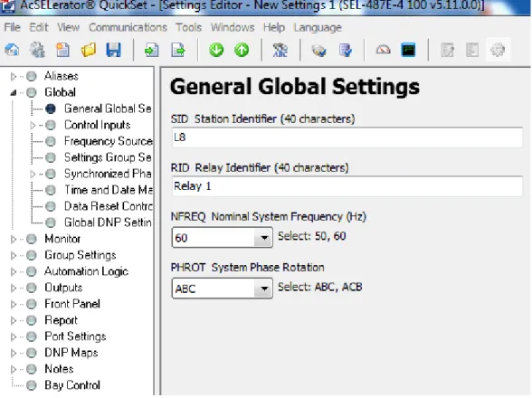Select the Data Reset Control item
The image size is (532, 398).
(x=109, y=206)
